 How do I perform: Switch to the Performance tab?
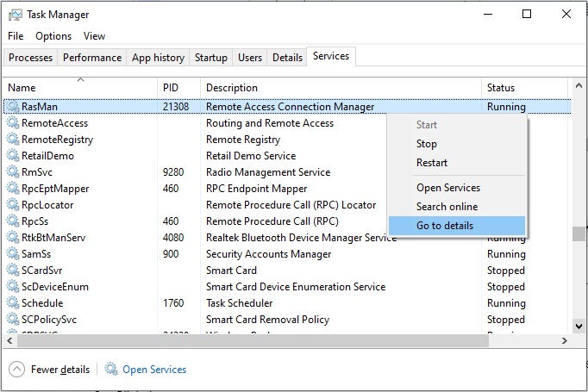click(92, 58)
